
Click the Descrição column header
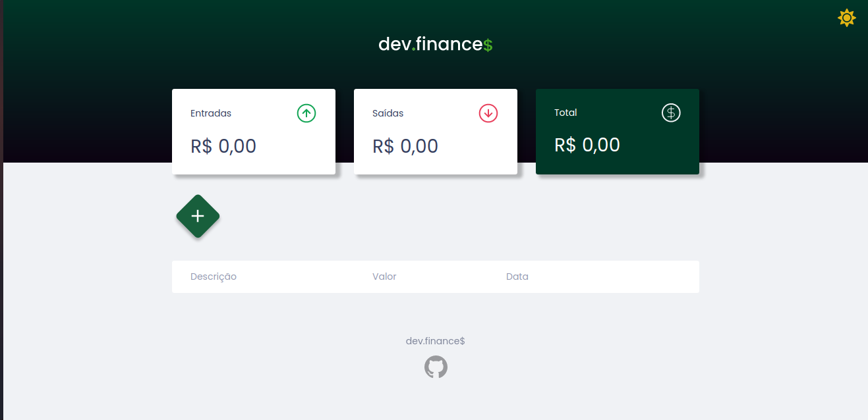pos(213,276)
